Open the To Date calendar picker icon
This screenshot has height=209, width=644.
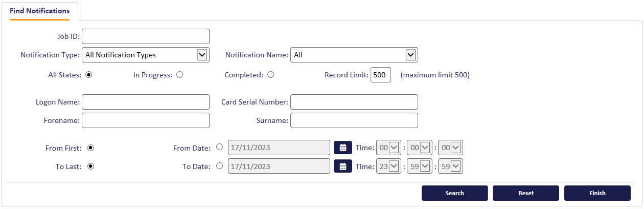[x=343, y=166]
